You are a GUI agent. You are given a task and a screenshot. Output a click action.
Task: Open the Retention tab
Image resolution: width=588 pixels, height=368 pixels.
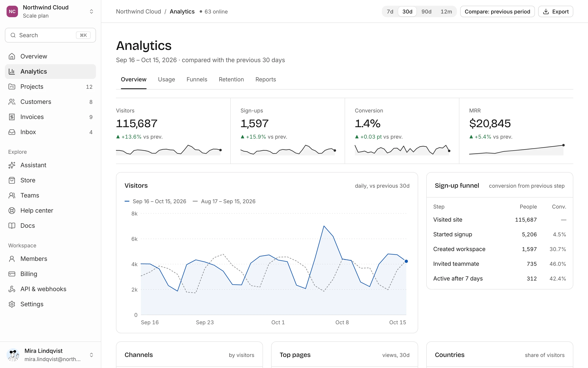231,79
